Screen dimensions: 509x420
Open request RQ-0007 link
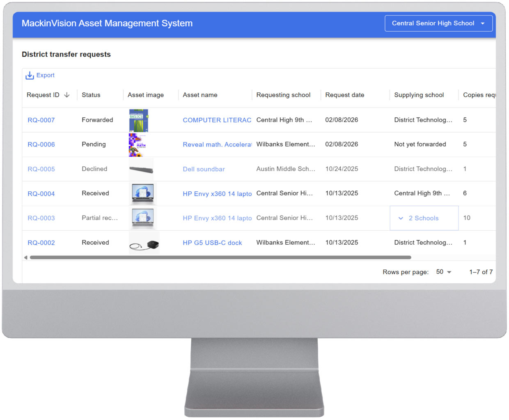41,120
